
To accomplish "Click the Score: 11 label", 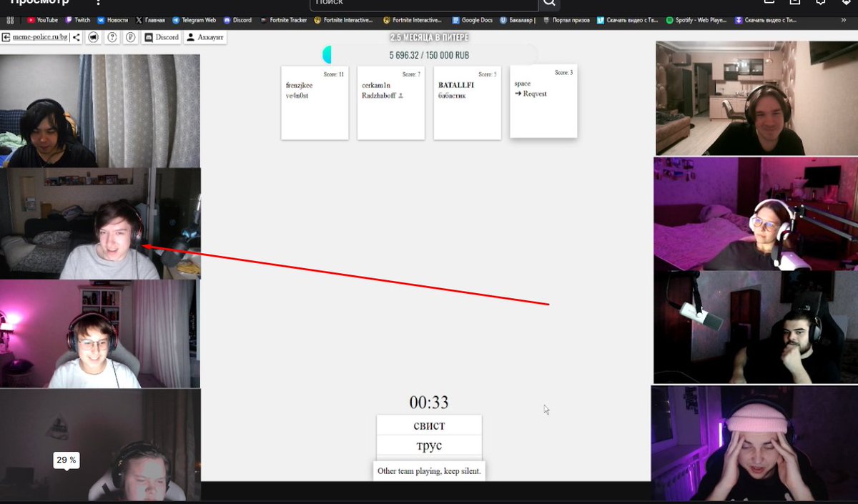I will pos(334,74).
